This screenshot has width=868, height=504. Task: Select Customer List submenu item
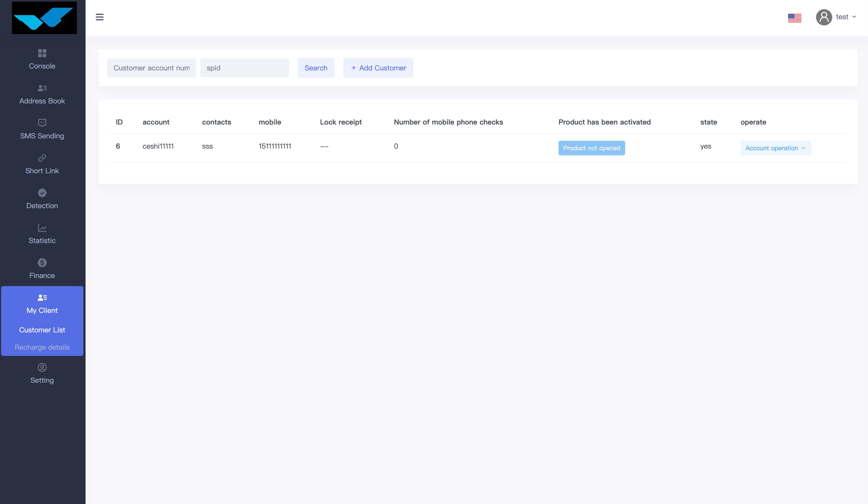pos(42,330)
